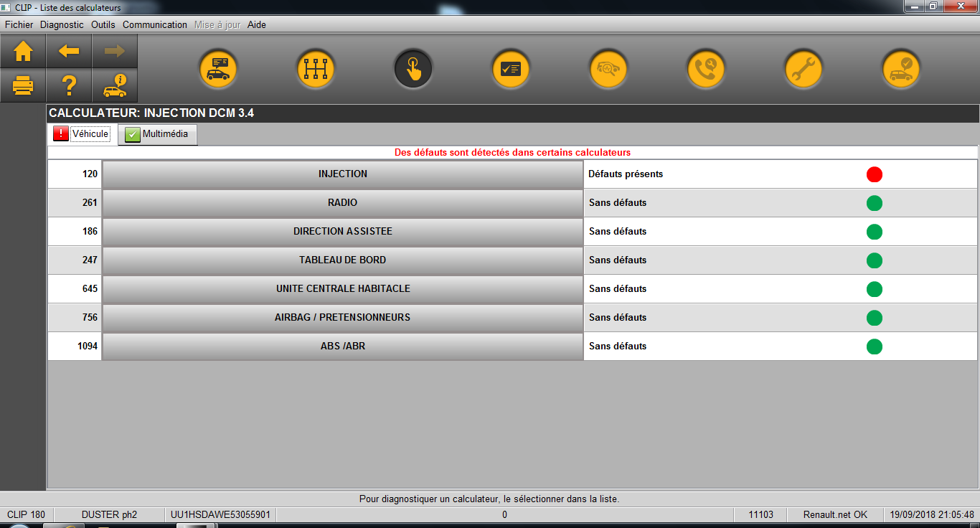
Task: Navigate back with the left arrow
Action: click(x=69, y=51)
